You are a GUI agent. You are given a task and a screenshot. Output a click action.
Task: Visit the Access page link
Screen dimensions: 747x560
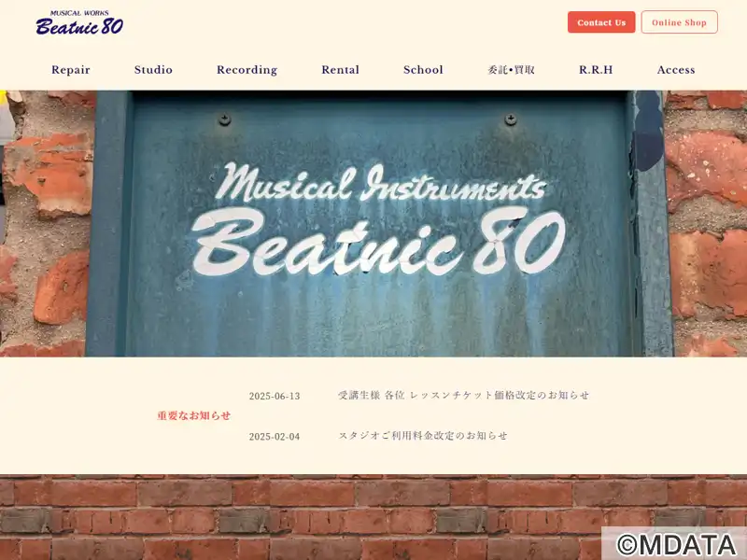pyautogui.click(x=676, y=70)
